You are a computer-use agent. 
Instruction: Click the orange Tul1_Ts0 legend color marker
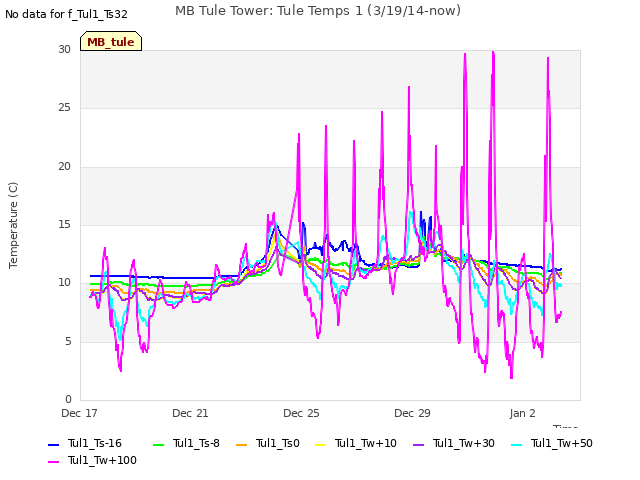[x=242, y=444]
